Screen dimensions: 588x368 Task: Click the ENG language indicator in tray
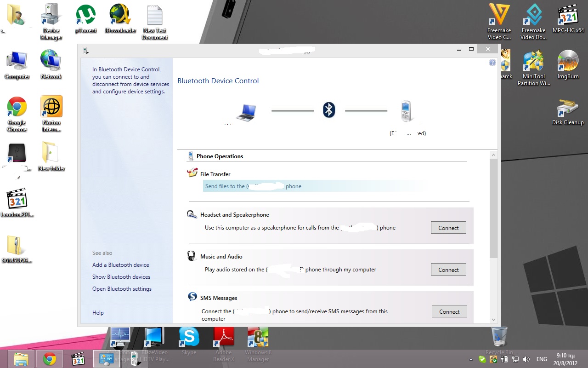tap(542, 359)
